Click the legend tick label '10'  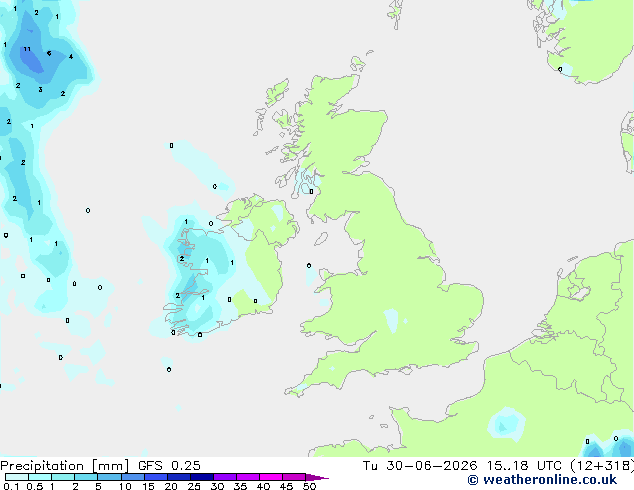click(x=125, y=486)
